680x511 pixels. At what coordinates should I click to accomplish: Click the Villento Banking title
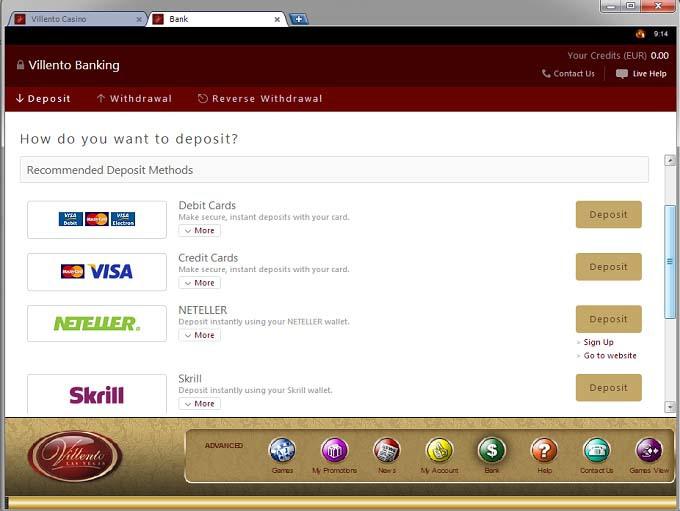pos(74,65)
